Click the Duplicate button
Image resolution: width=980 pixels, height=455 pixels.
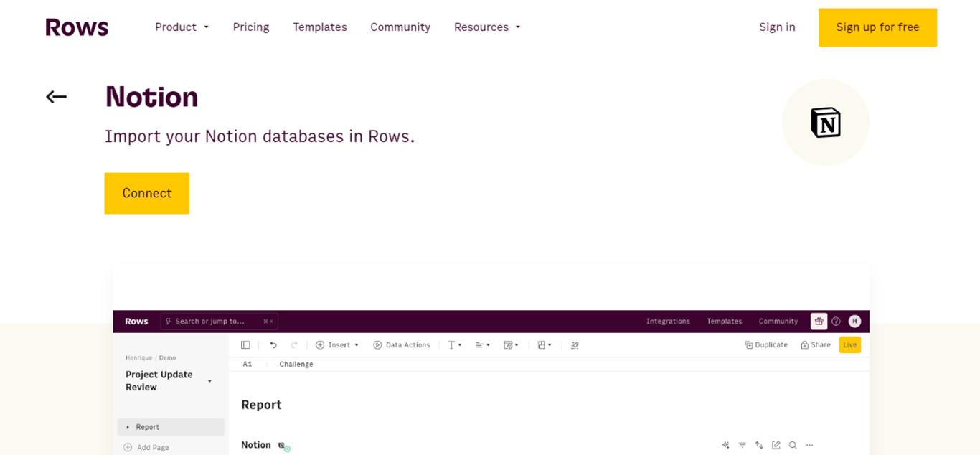click(x=766, y=345)
